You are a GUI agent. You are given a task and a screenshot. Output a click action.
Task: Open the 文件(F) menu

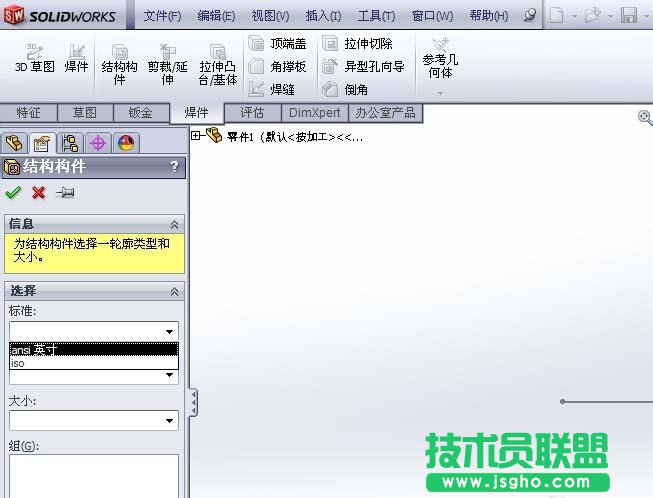[162, 16]
